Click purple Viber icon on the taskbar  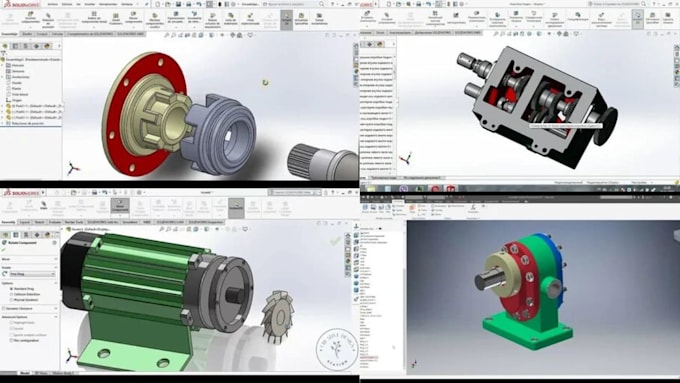click(404, 189)
